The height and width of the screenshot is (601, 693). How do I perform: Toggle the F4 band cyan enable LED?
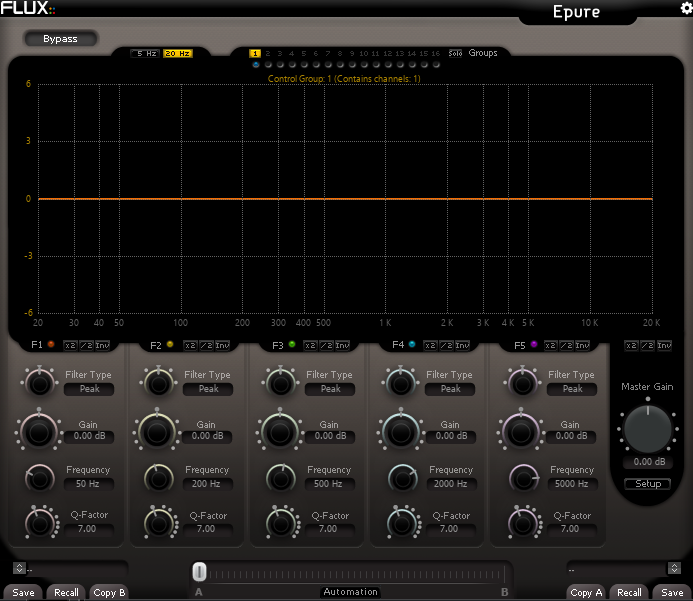412,344
